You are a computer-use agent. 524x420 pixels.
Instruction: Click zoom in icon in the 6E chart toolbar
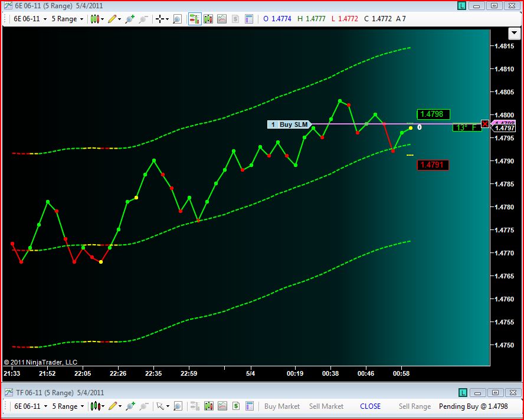[130, 19]
